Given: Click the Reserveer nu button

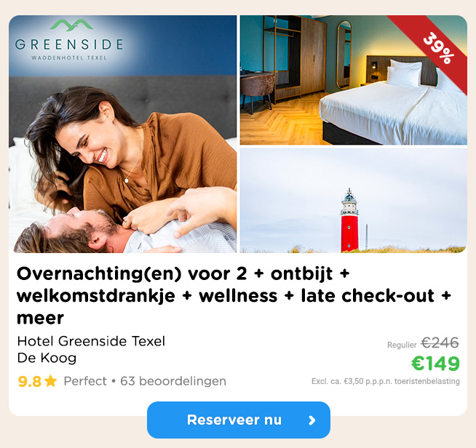Looking at the screenshot, I should tap(238, 420).
